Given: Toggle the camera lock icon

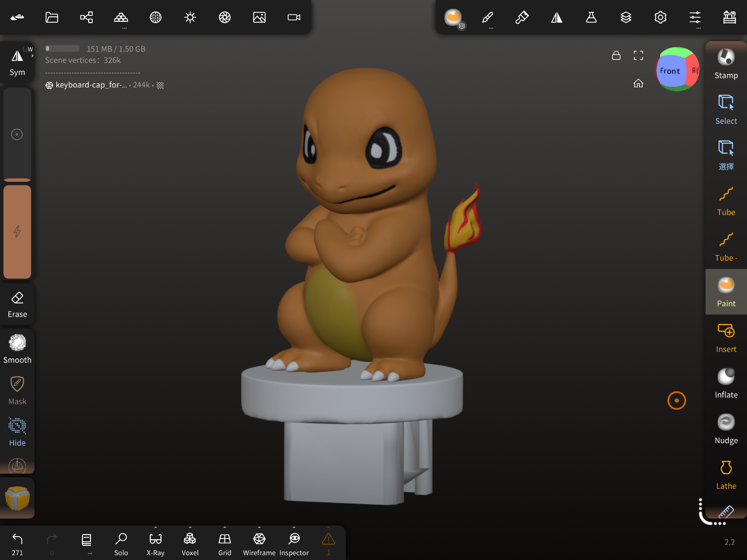Looking at the screenshot, I should pyautogui.click(x=616, y=55).
